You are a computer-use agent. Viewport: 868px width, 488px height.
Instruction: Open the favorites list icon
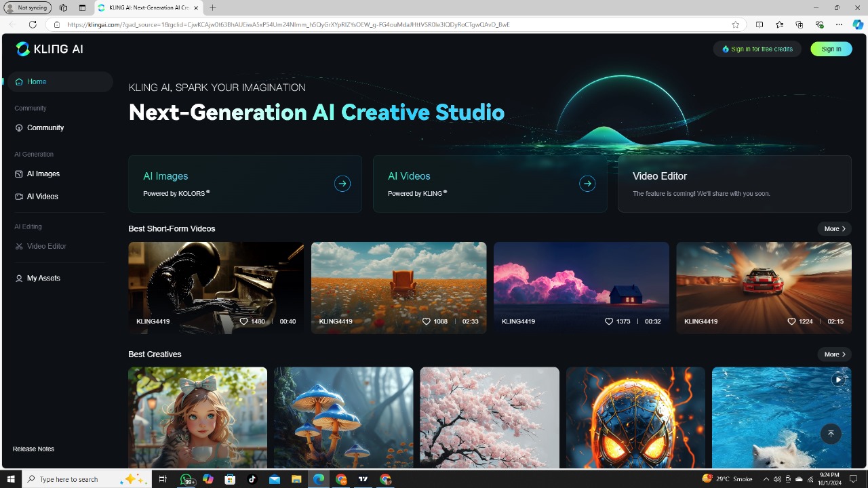point(779,24)
